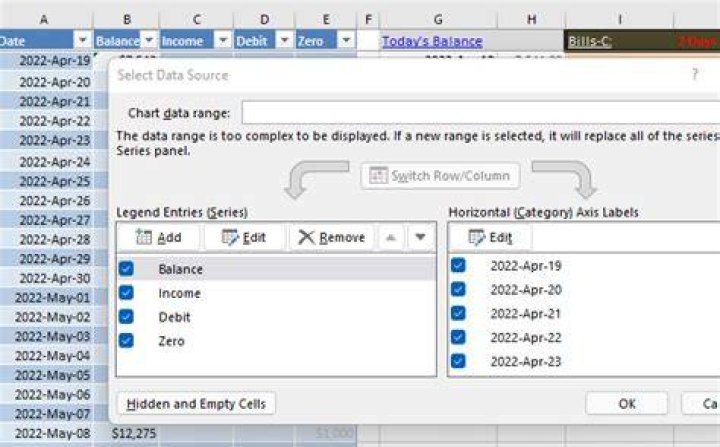The height and width of the screenshot is (447, 720).
Task: Click Switch Row/Column button
Action: 440,175
